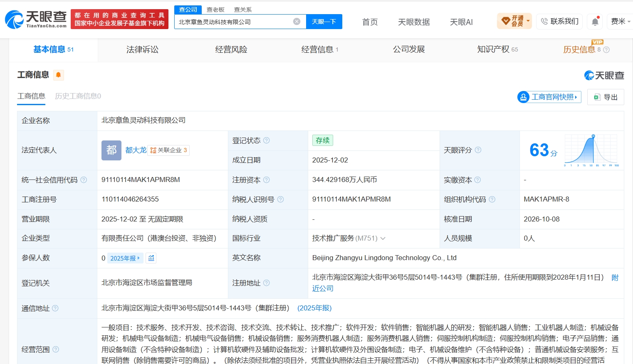Open the 公司发展 tab
The height and width of the screenshot is (364, 633).
[x=409, y=50]
